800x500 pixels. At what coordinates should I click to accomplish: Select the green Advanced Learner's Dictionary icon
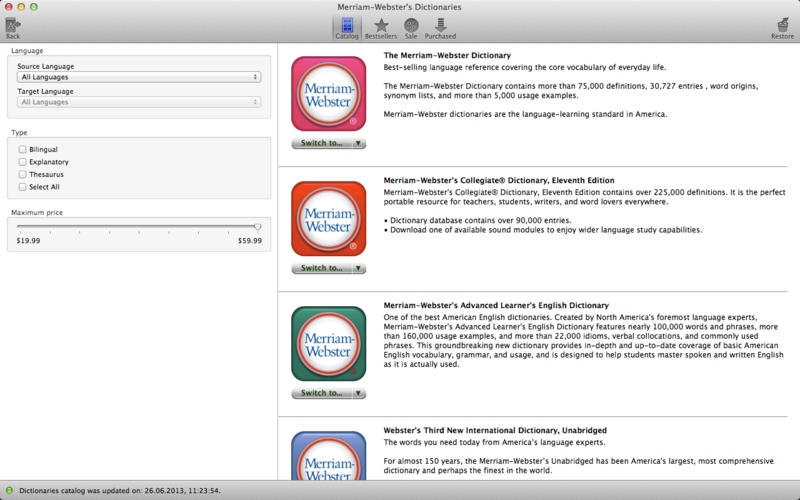point(329,343)
